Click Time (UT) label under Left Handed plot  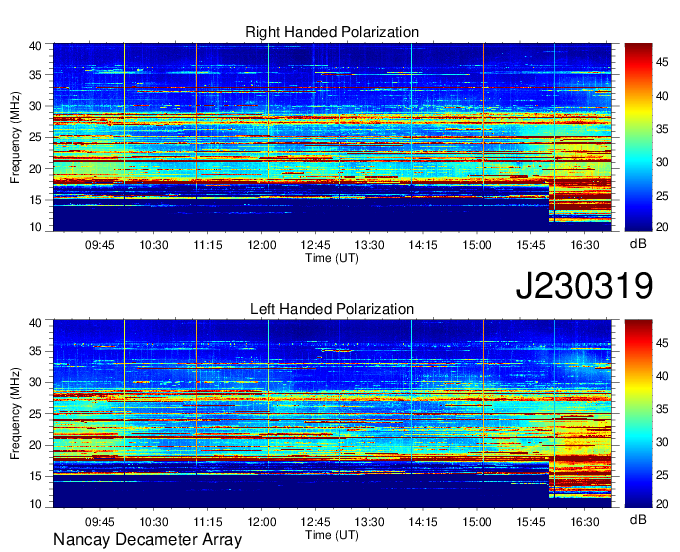pyautogui.click(x=332, y=535)
